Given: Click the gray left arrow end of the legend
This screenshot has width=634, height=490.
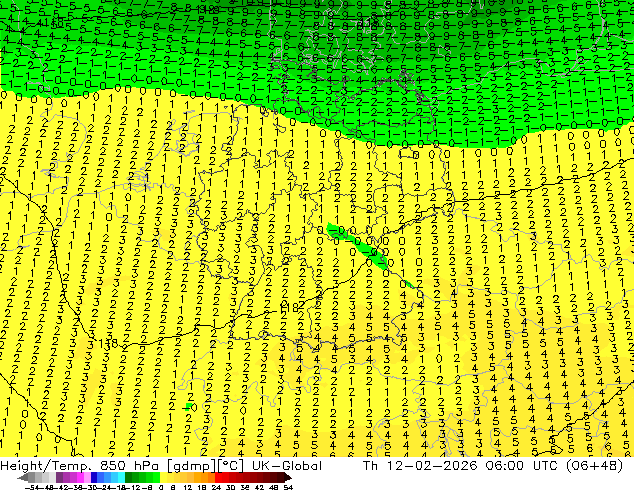Looking at the screenshot, I should tap(22, 477).
